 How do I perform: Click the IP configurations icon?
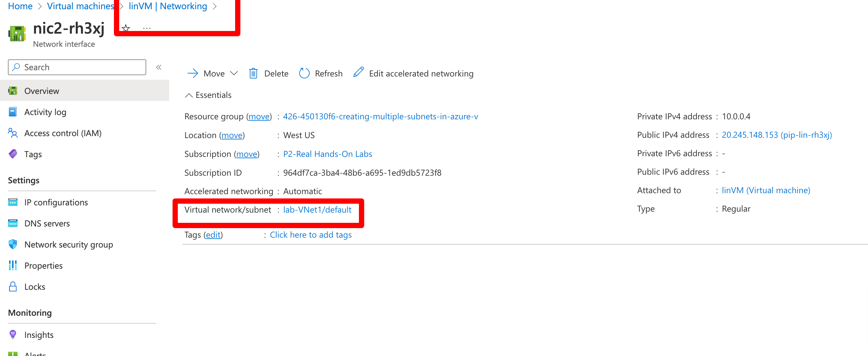[x=13, y=202]
